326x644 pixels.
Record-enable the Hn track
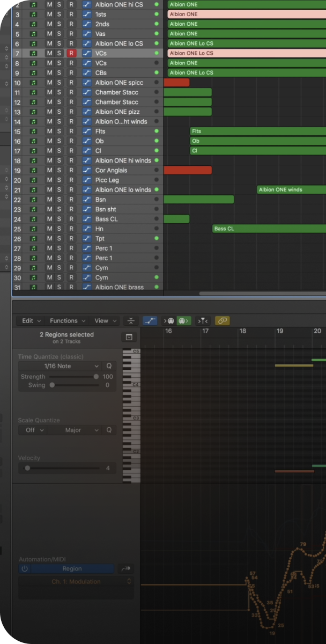(x=71, y=229)
